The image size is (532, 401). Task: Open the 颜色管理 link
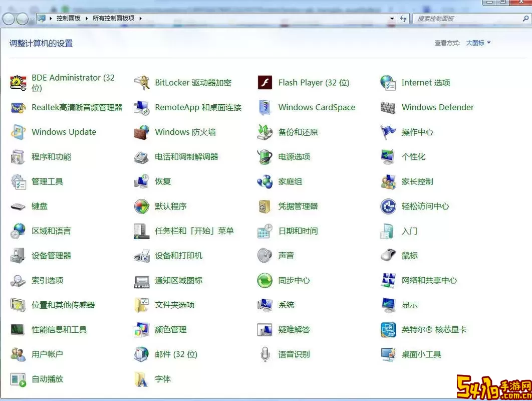171,330
